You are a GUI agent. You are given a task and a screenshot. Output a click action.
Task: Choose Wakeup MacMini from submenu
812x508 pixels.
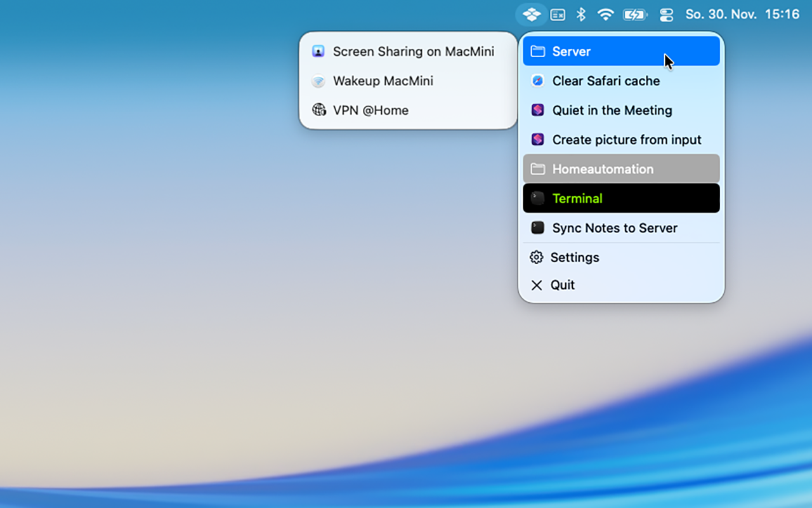tap(383, 81)
